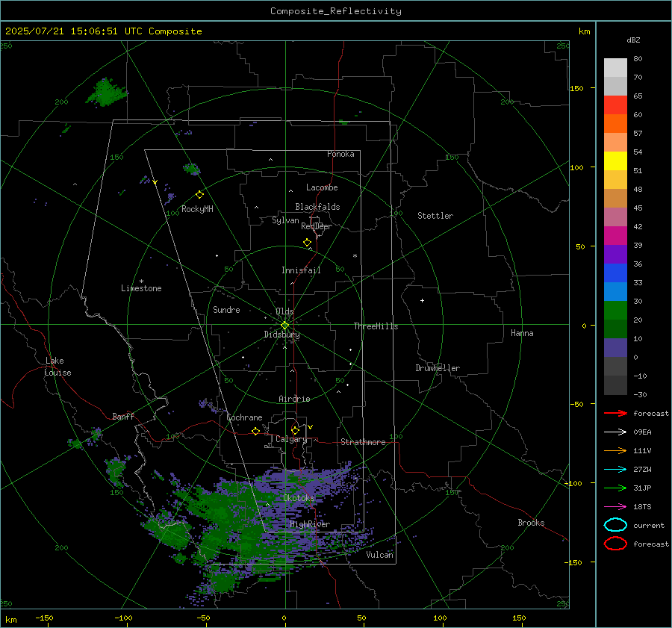Click the Didsbury town label
Screen dimensions: 672x628
(281, 335)
